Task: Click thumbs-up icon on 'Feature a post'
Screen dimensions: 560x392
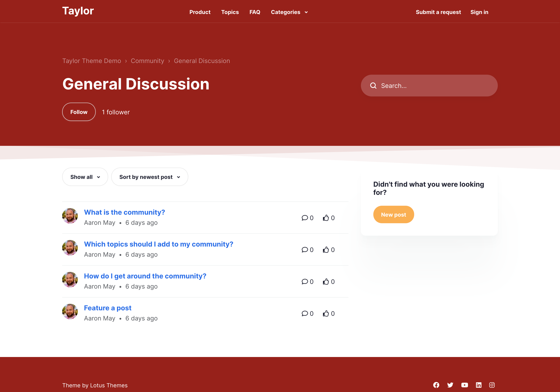Action: pos(326,313)
